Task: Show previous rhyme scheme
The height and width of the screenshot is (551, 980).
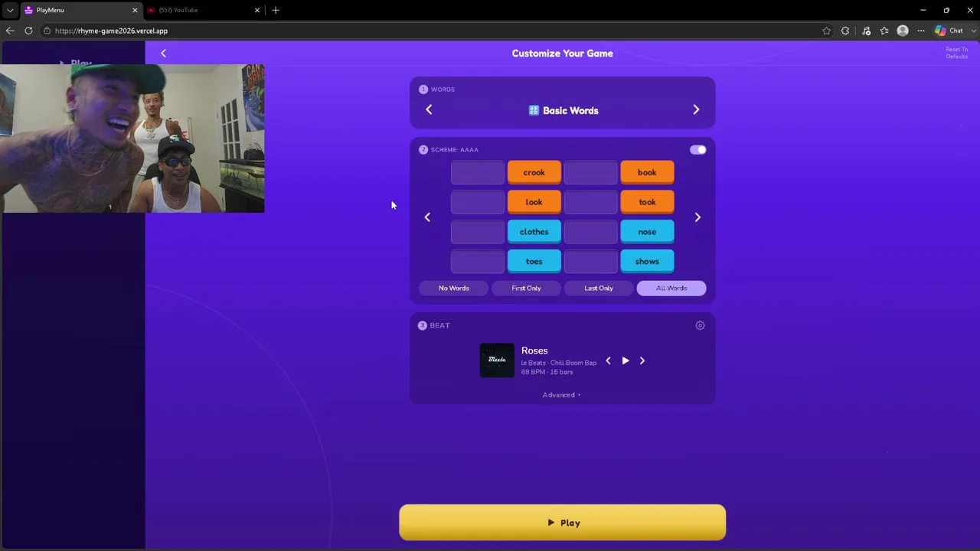Action: point(427,217)
